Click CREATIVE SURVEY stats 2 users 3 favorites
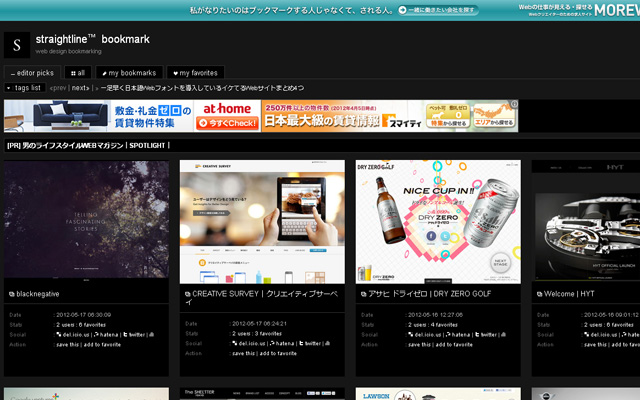640x400 pixels. coord(257,334)
